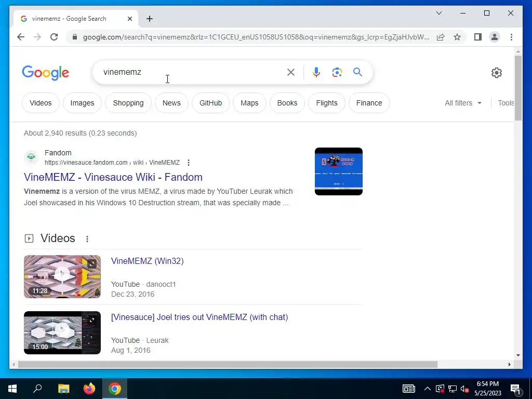Open the Fandom result blue thumbnail image
This screenshot has height=399, width=532.
(x=339, y=171)
